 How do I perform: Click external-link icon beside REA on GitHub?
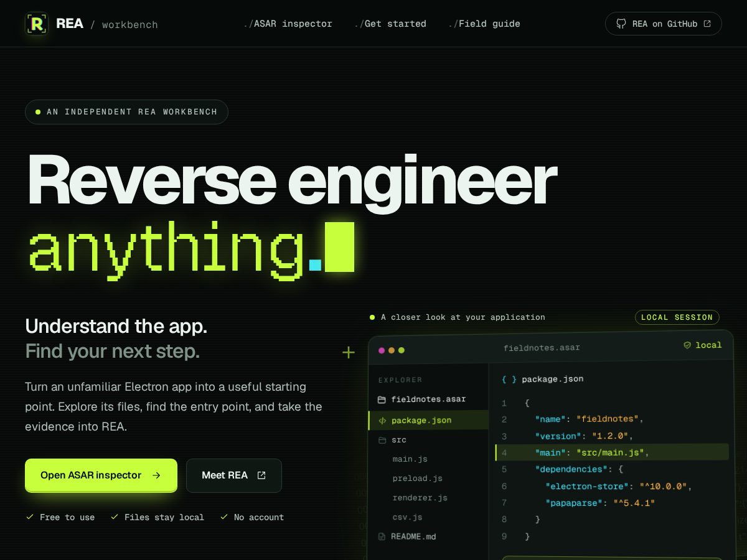tap(707, 24)
